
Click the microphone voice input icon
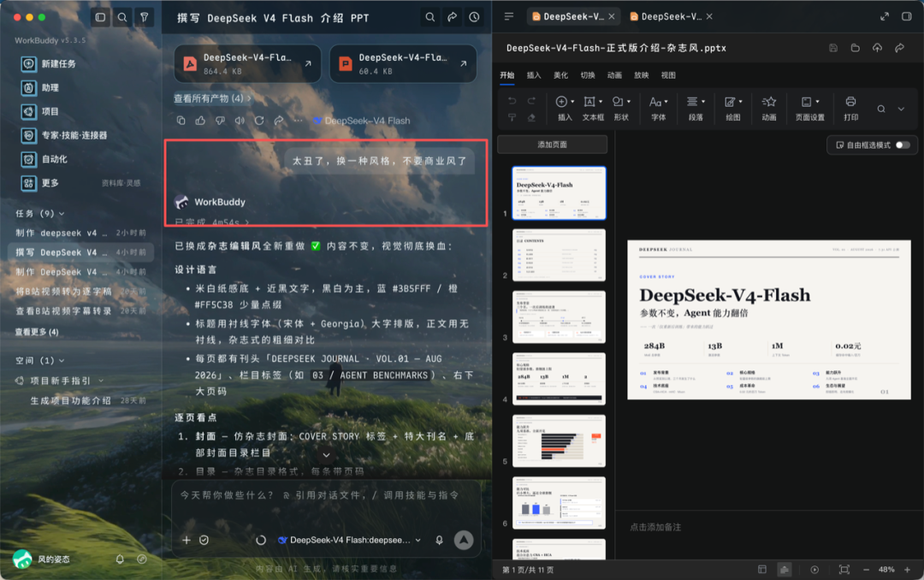tap(439, 540)
